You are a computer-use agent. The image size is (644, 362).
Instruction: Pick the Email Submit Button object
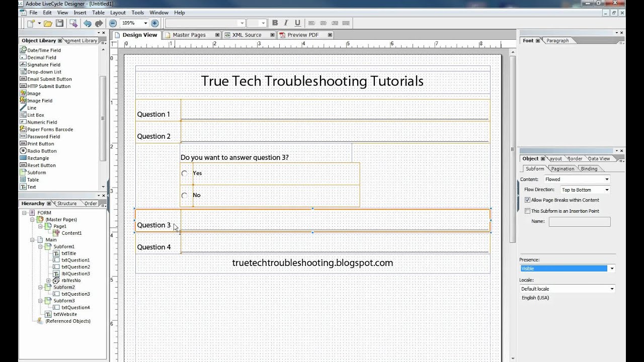tap(46, 79)
